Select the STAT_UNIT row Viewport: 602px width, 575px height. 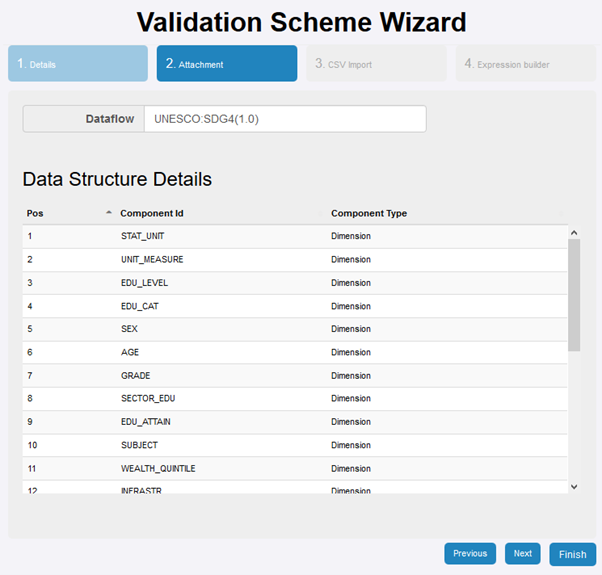pos(142,236)
